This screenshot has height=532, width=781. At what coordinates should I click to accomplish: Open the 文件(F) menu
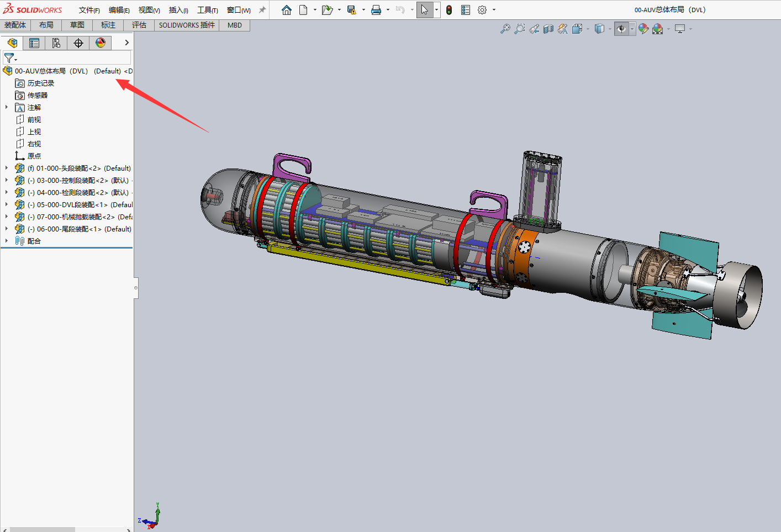pyautogui.click(x=89, y=10)
